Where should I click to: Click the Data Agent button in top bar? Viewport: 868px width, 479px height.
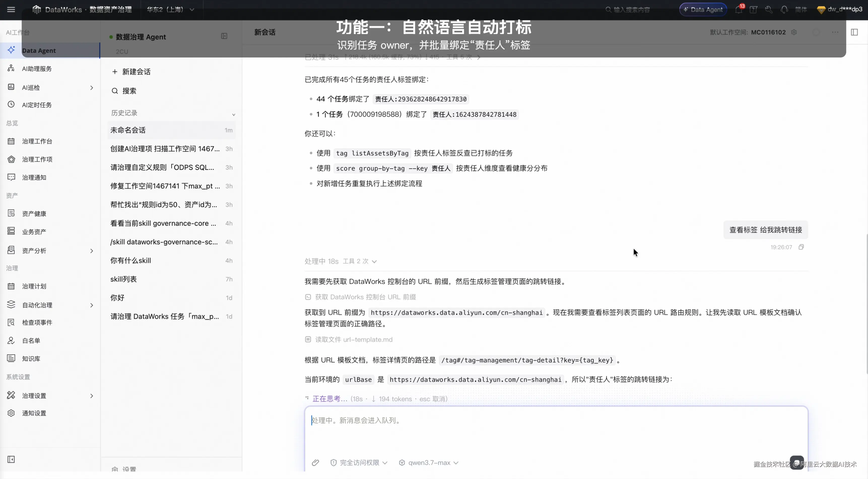pos(703,9)
